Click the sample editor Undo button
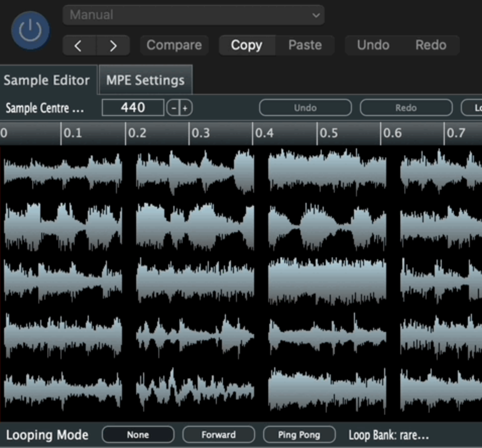 (305, 108)
